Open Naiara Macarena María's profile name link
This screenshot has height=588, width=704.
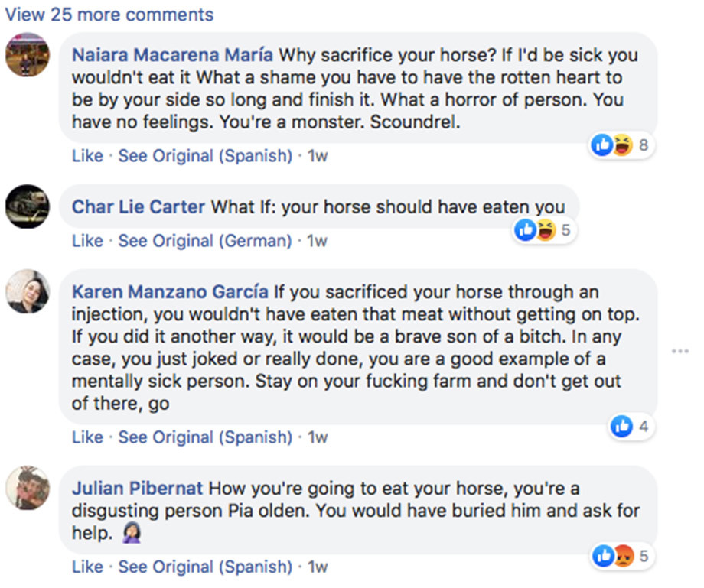[172, 56]
